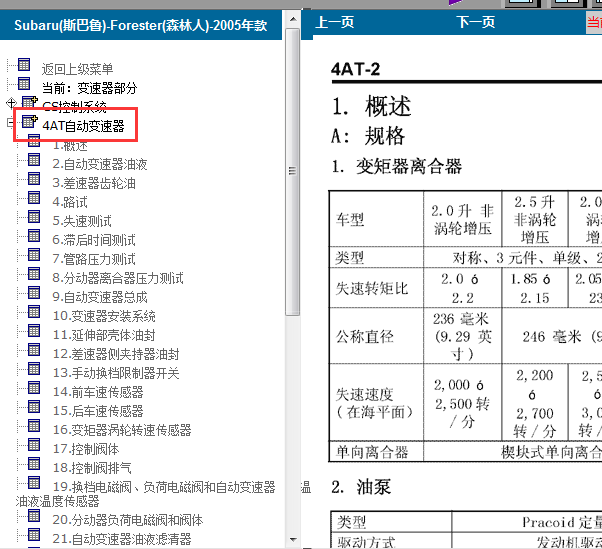Image resolution: width=602 pixels, height=549 pixels.
Task: Open chapter 17.控制阀体
Action: [86, 449]
